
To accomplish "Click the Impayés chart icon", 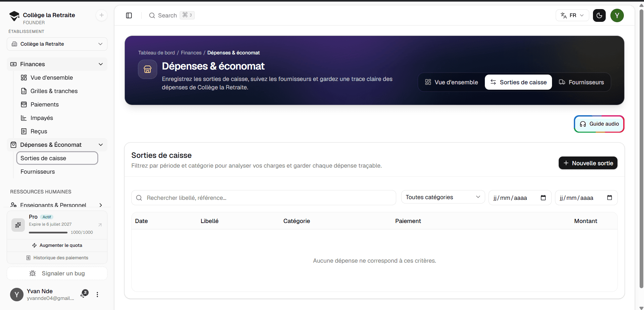I will (x=24, y=118).
